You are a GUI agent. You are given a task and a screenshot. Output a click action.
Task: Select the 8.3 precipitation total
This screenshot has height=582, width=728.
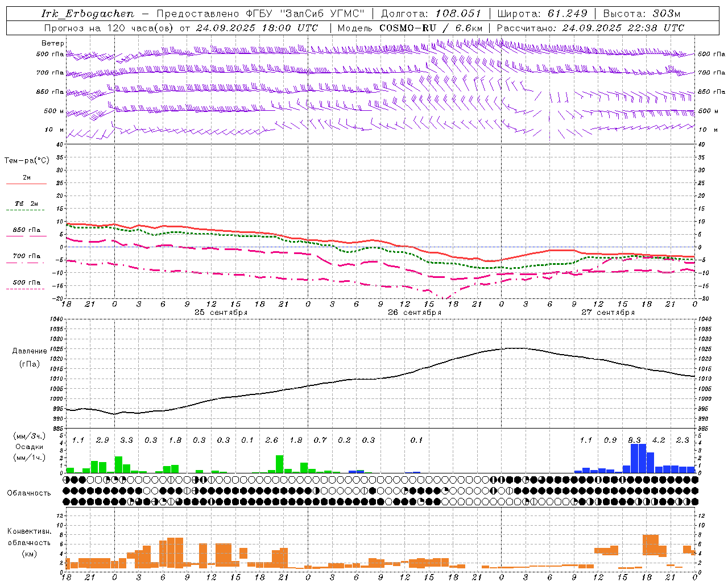[634, 440]
